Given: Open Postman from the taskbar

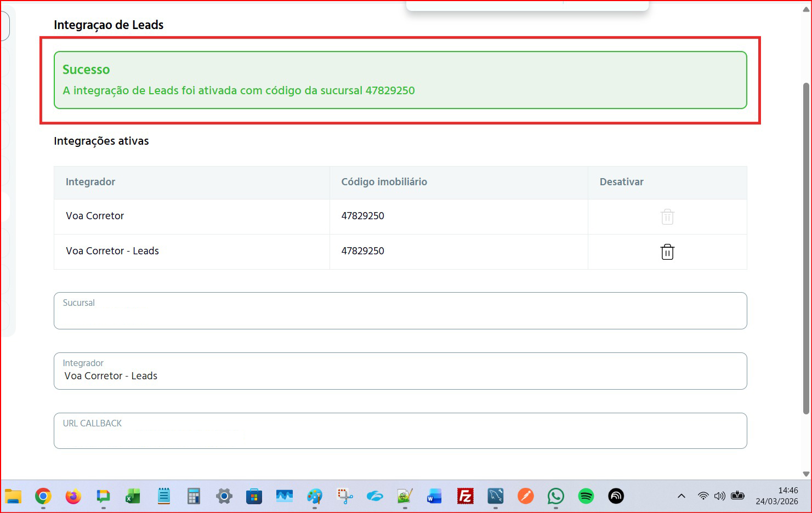Looking at the screenshot, I should 525,497.
